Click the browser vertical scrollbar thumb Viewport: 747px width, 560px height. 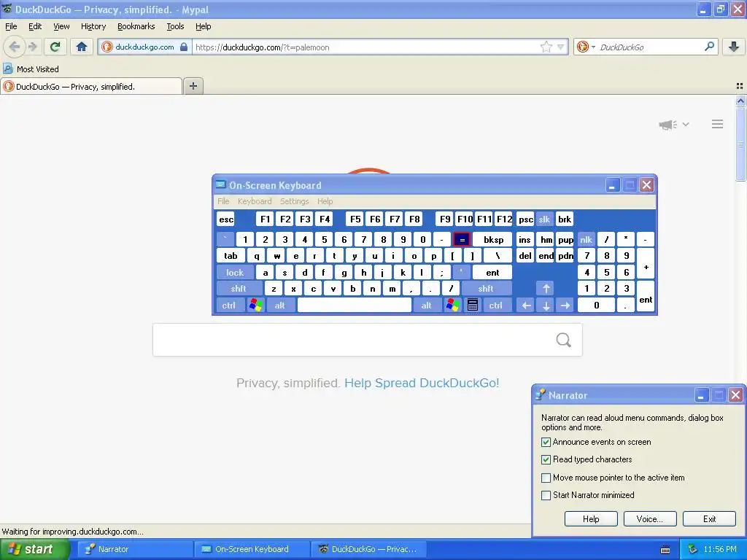pyautogui.click(x=740, y=144)
